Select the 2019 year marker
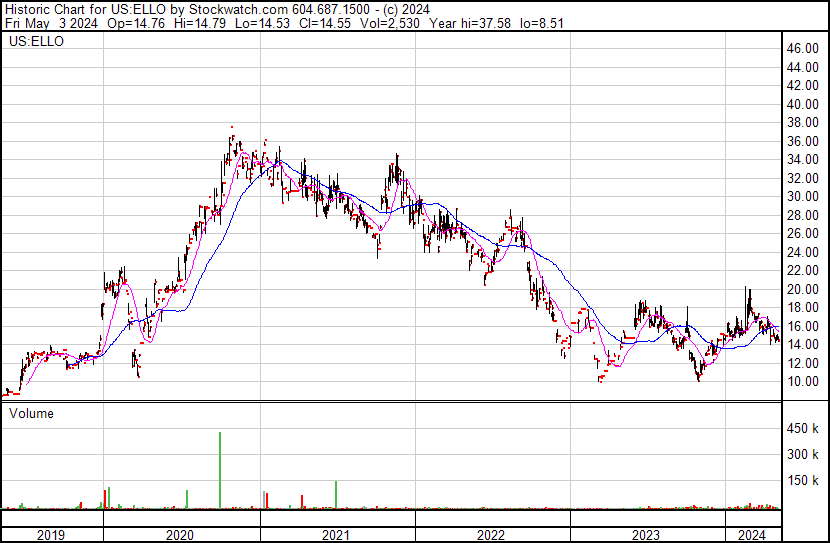830x543 pixels. (x=50, y=534)
